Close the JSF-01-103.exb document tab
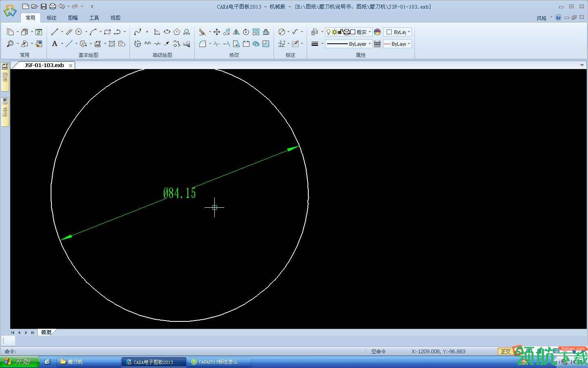This screenshot has height=368, width=588. pos(71,65)
